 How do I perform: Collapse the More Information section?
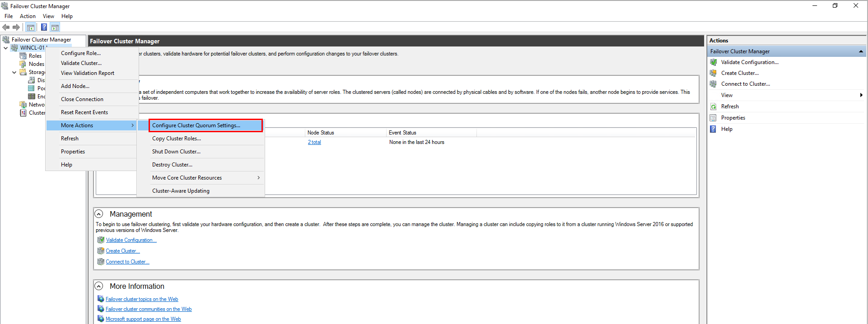[99, 286]
